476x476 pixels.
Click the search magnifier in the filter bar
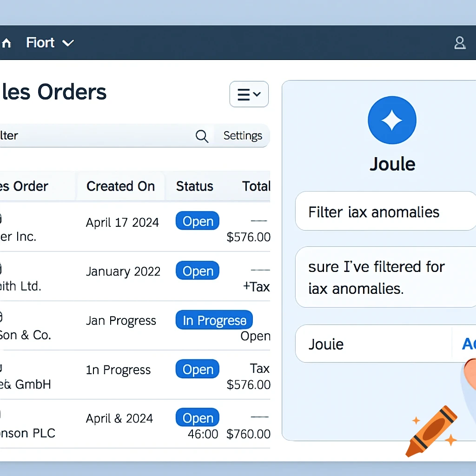202,136
